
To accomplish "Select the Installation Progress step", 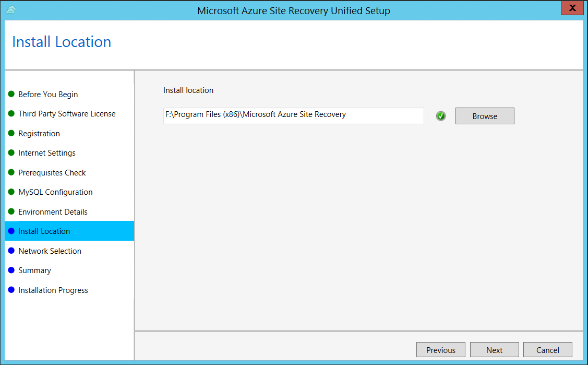I will pyautogui.click(x=53, y=290).
